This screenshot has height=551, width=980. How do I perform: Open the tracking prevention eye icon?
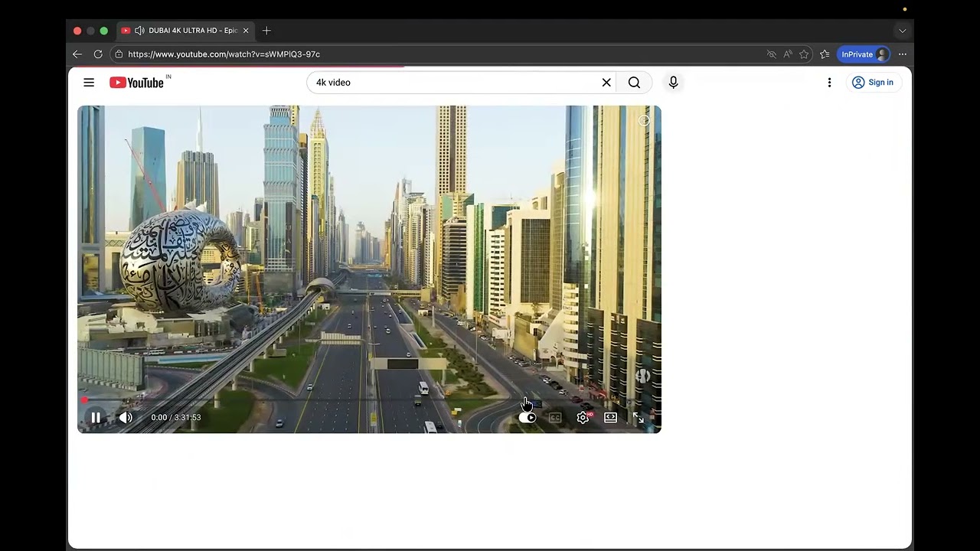(771, 54)
